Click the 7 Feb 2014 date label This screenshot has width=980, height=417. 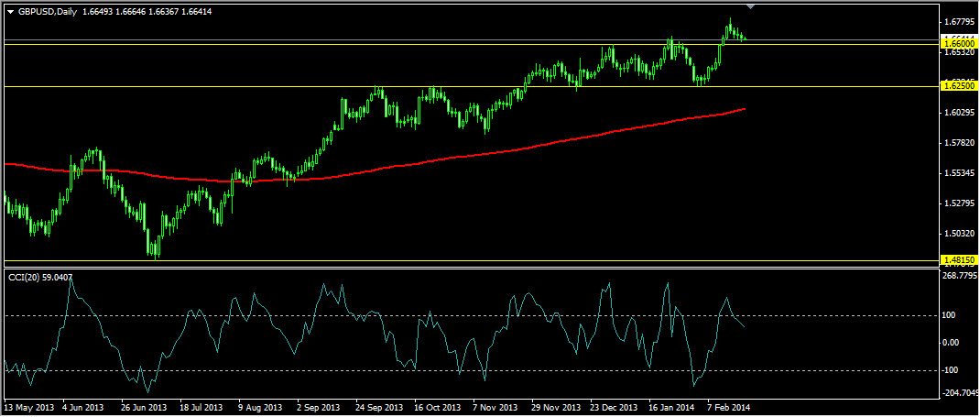729,407
